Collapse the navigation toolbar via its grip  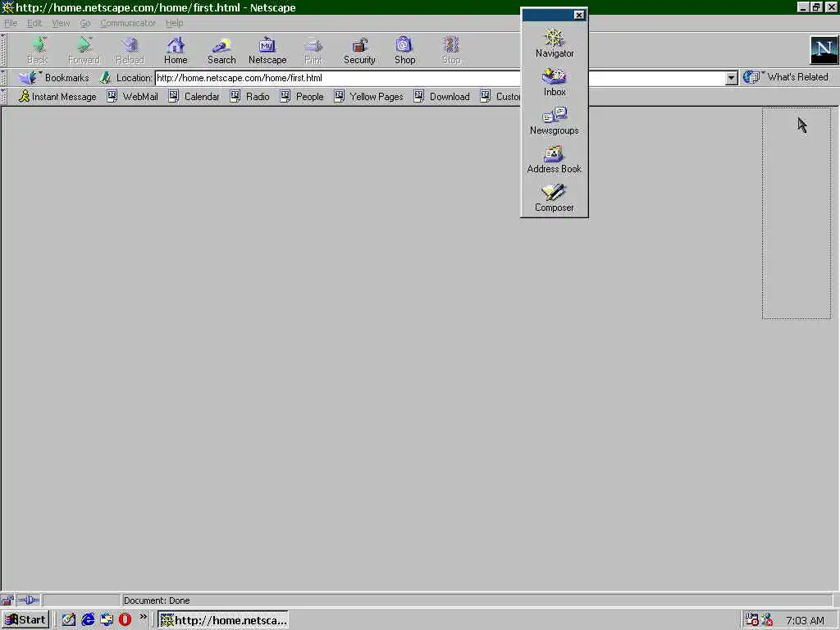pos(4,50)
